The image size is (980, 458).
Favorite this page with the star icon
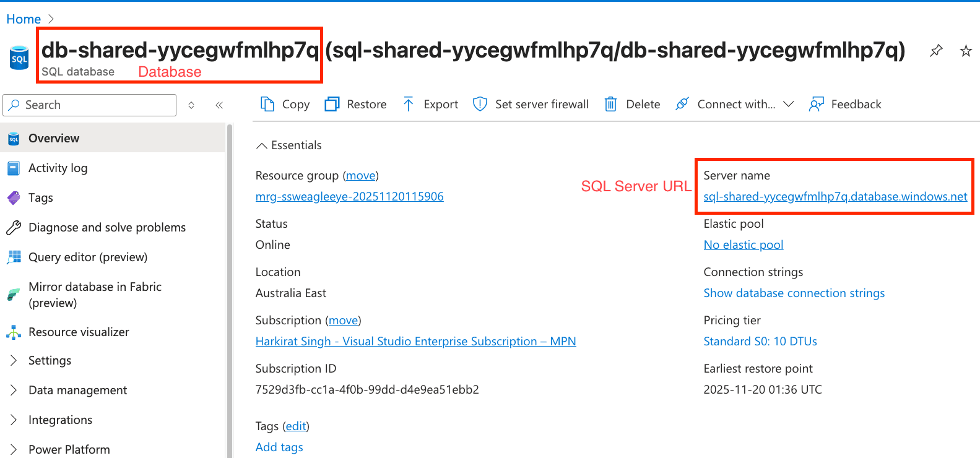965,51
